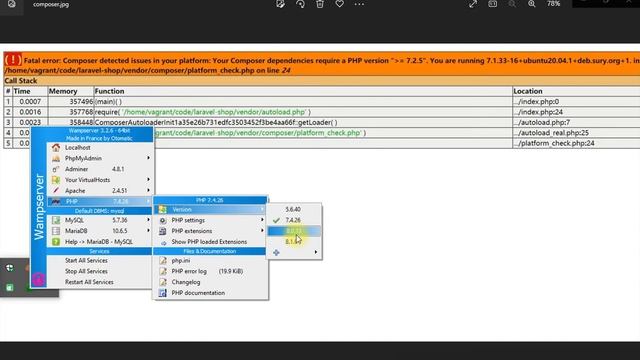This screenshot has height=360, width=640.
Task: Select the highlighted 8.0.x PHP version
Action: 294,231
